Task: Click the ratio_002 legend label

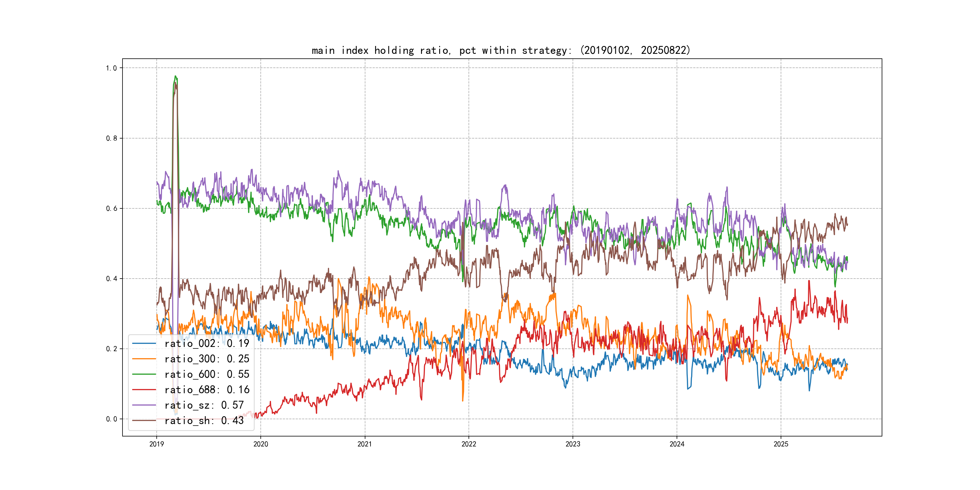Action: tap(207, 344)
